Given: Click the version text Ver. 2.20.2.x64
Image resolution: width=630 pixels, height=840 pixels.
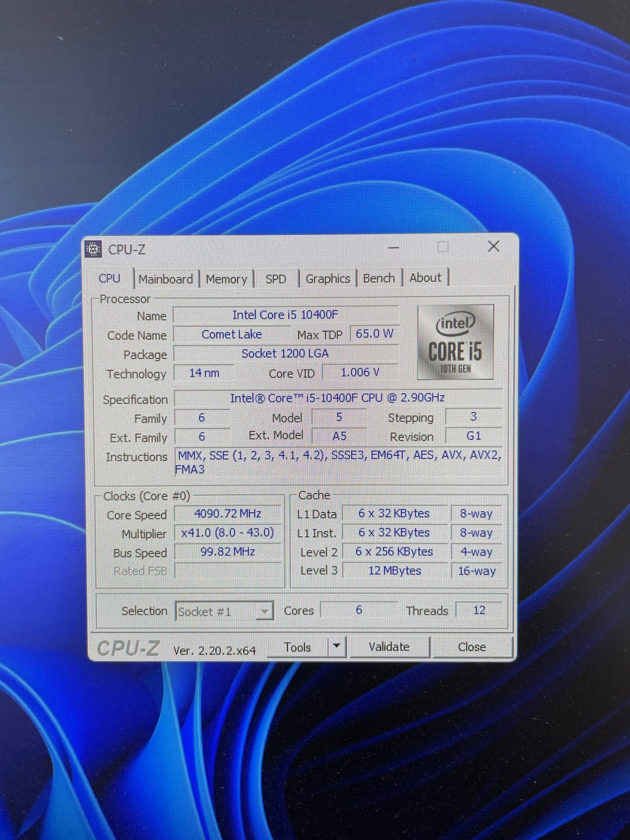Looking at the screenshot, I should pyautogui.click(x=215, y=650).
